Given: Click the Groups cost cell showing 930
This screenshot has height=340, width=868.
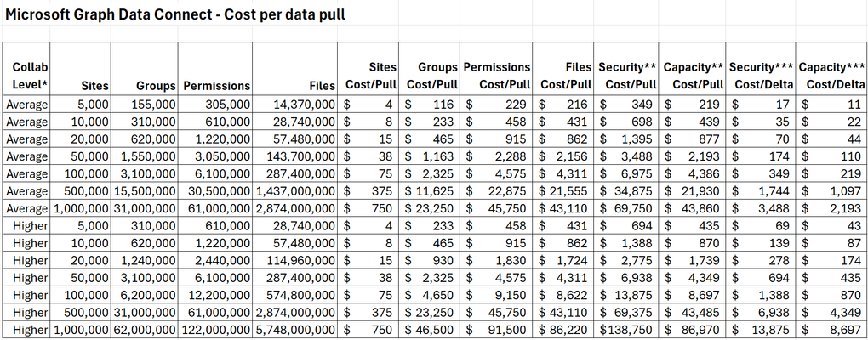Looking at the screenshot, I should pyautogui.click(x=429, y=260).
